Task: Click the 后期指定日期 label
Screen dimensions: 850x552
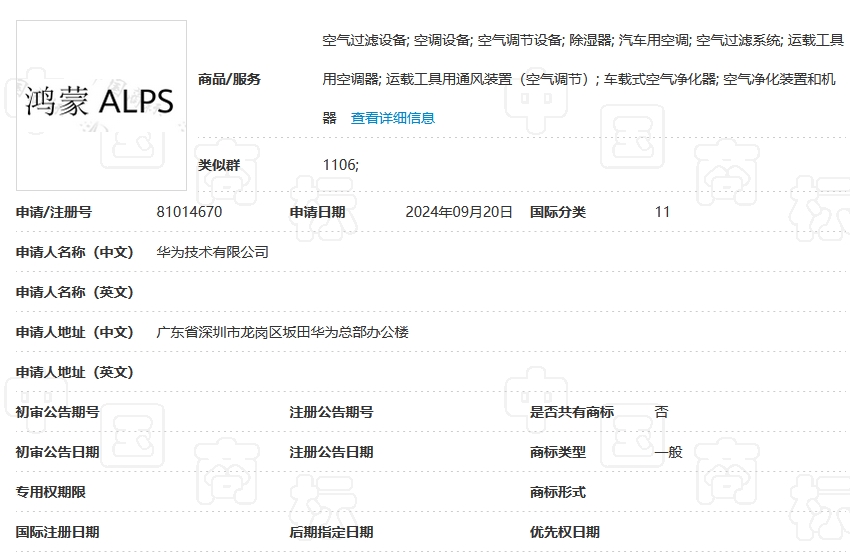Action: coord(331,532)
